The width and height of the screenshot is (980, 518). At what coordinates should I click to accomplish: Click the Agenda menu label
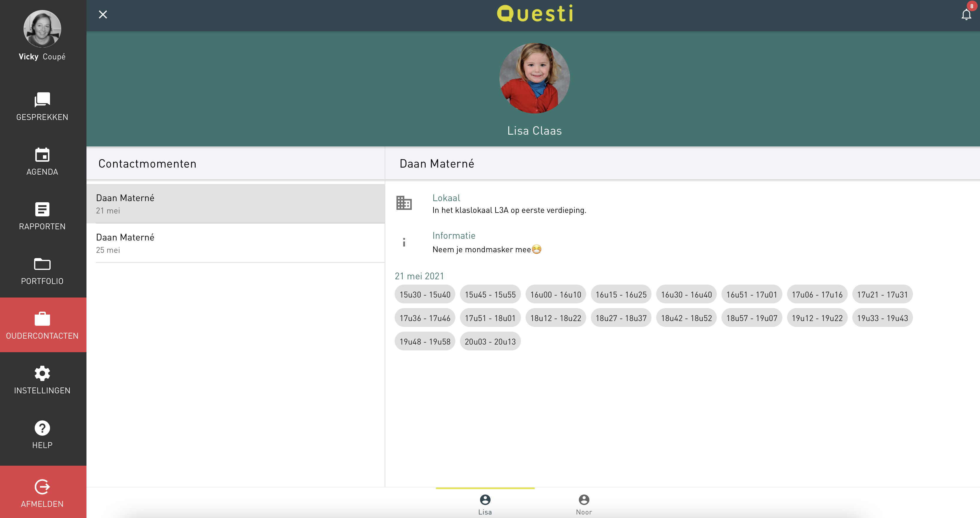point(42,172)
